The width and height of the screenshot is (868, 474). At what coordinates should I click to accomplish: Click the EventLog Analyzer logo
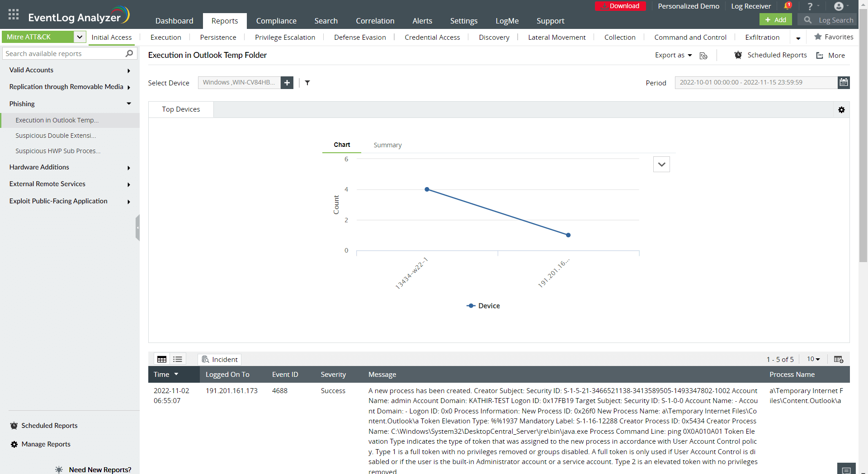pos(79,15)
